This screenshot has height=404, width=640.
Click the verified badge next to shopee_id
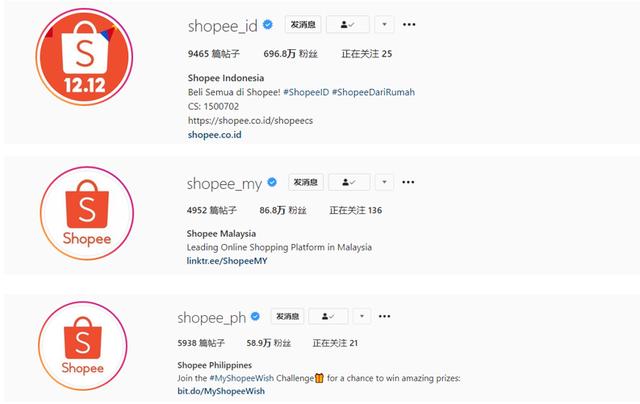pyautogui.click(x=268, y=25)
